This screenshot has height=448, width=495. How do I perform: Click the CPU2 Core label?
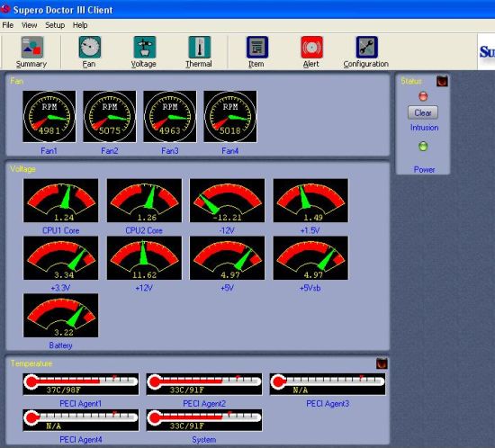click(x=144, y=230)
